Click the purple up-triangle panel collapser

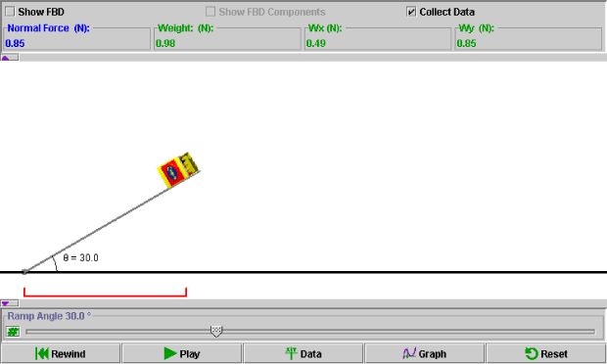(9, 58)
